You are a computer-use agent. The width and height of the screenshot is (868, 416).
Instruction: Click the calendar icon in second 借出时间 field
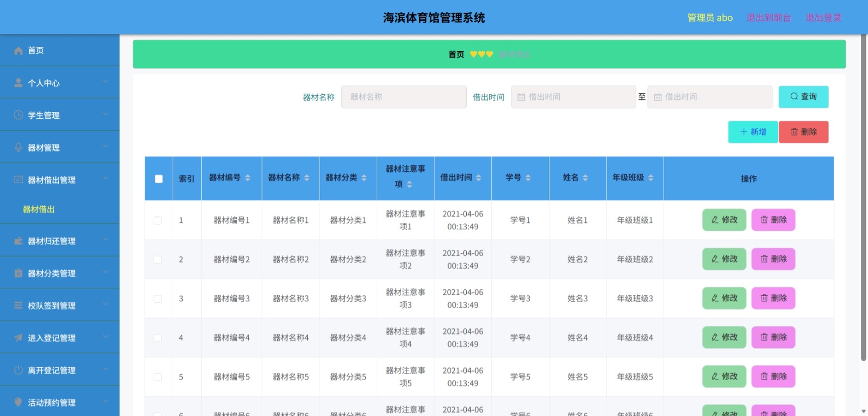pyautogui.click(x=657, y=97)
